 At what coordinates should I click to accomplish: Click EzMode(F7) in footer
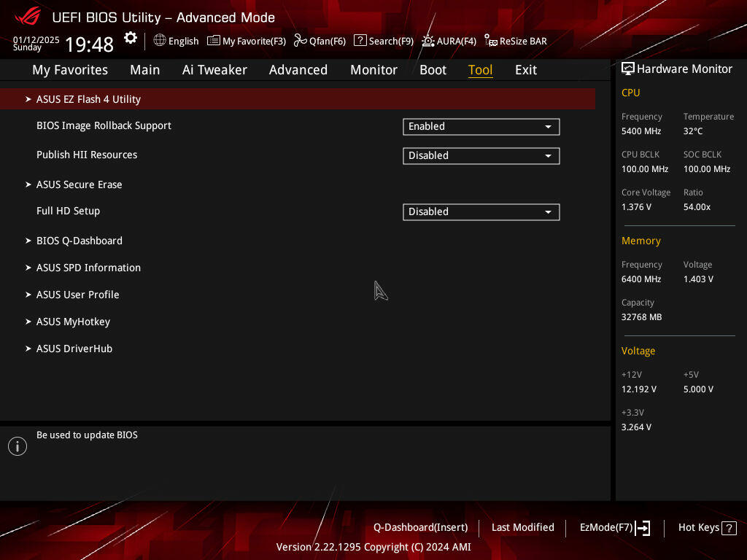[x=606, y=528]
